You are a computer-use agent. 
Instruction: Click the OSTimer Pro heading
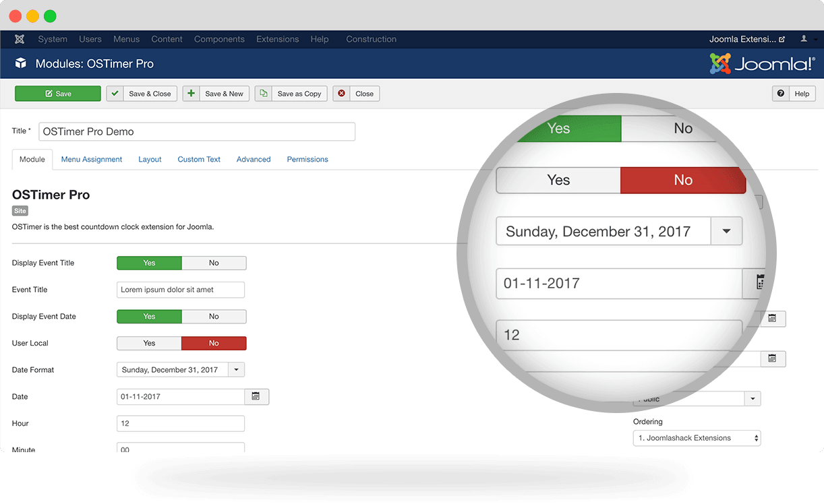51,195
